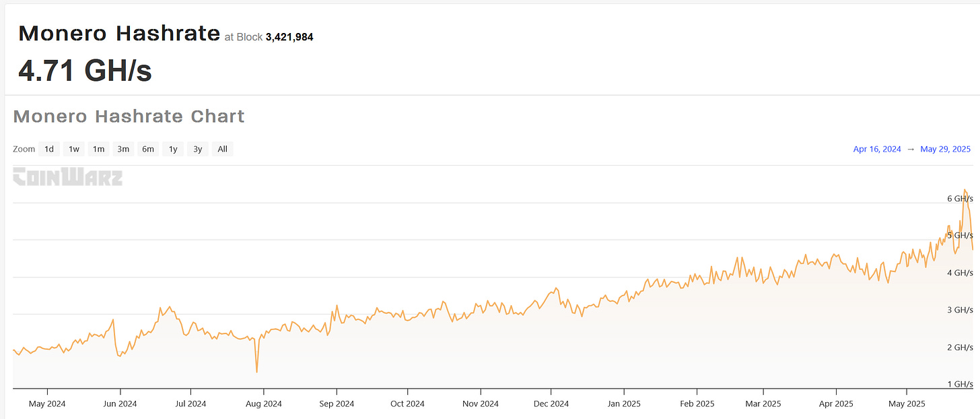This screenshot has height=419, width=980.
Task: Click the 3 GH/s axis label
Action: [960, 310]
